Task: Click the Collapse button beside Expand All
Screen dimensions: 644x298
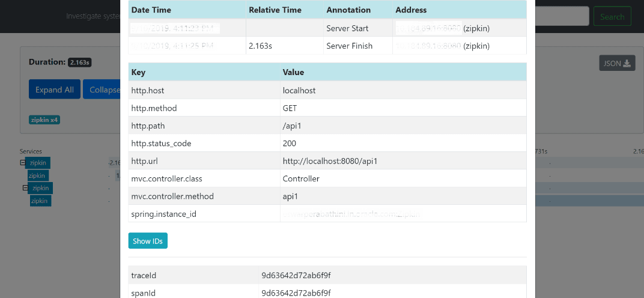Action: coord(105,90)
